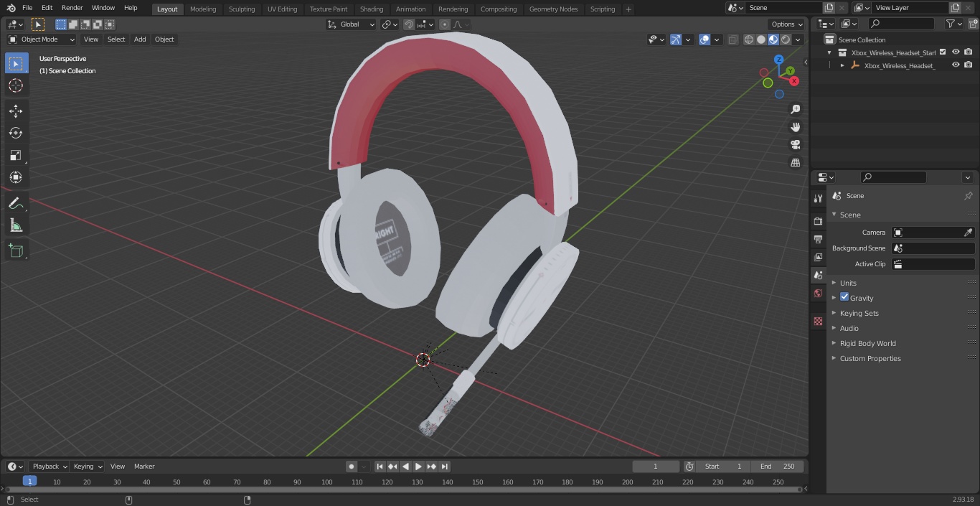This screenshot has height=506, width=980.
Task: Toggle snapping magnet in header
Action: coord(409,24)
